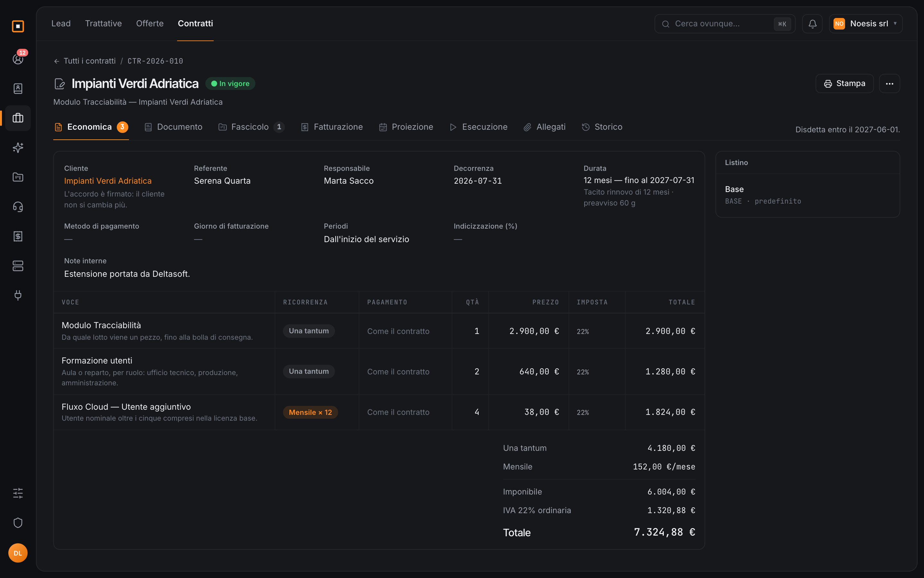This screenshot has height=578, width=924.
Task: Go back to Tutti i contratti
Action: (84, 61)
